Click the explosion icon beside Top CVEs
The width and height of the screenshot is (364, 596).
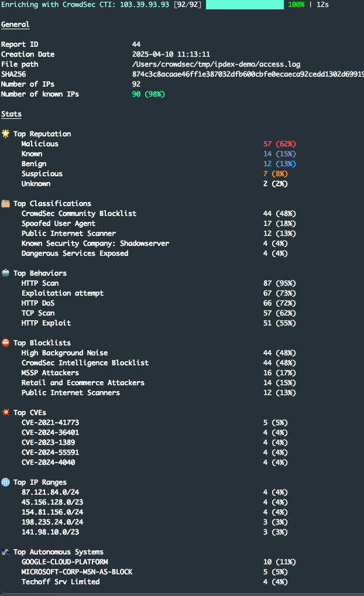(x=5, y=413)
